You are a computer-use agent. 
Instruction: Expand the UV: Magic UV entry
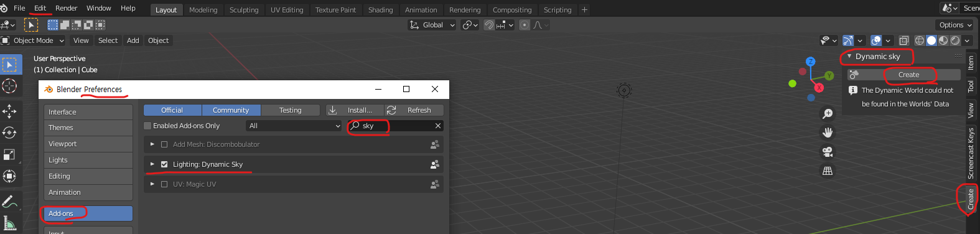tap(152, 184)
